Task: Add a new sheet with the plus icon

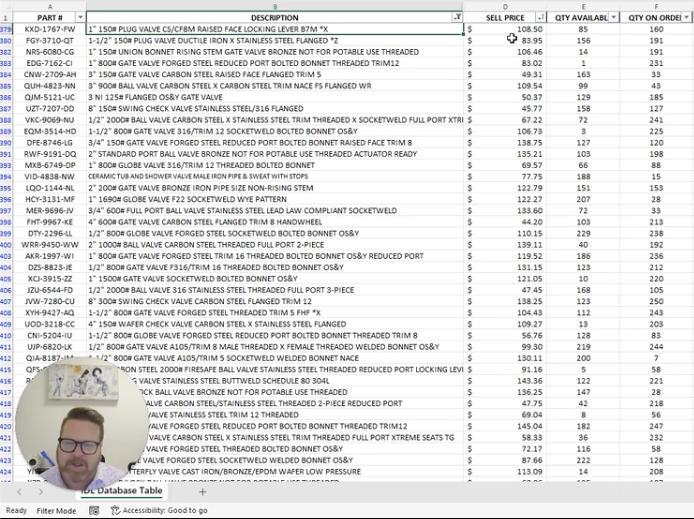Action: 202,492
